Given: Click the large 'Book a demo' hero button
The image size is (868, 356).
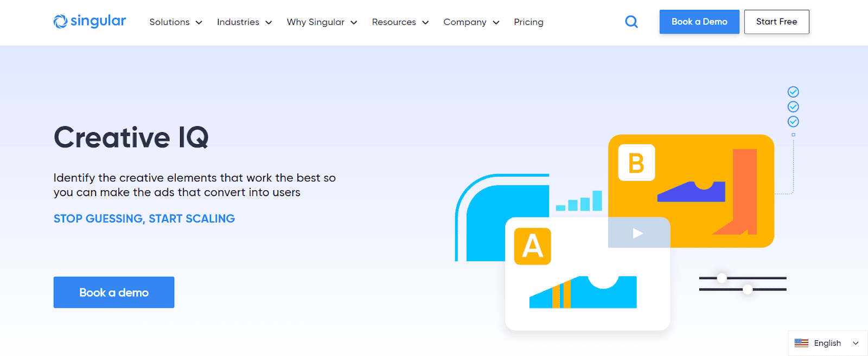Looking at the screenshot, I should point(114,293).
